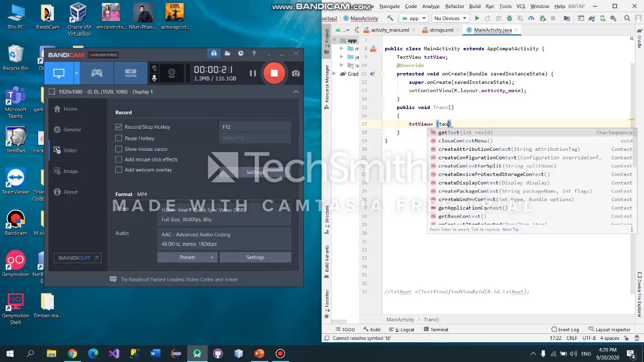The height and width of the screenshot is (362, 644).
Task: Open the Presets dropdown in Bandicam
Action: pyautogui.click(x=187, y=257)
